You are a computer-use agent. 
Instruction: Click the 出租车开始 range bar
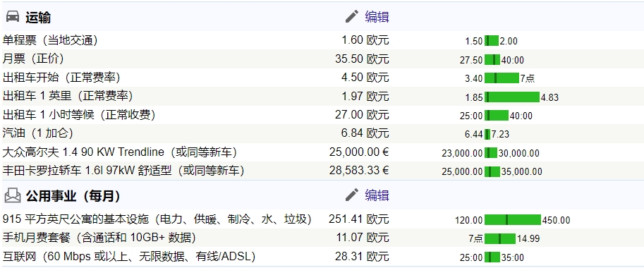[x=502, y=78]
